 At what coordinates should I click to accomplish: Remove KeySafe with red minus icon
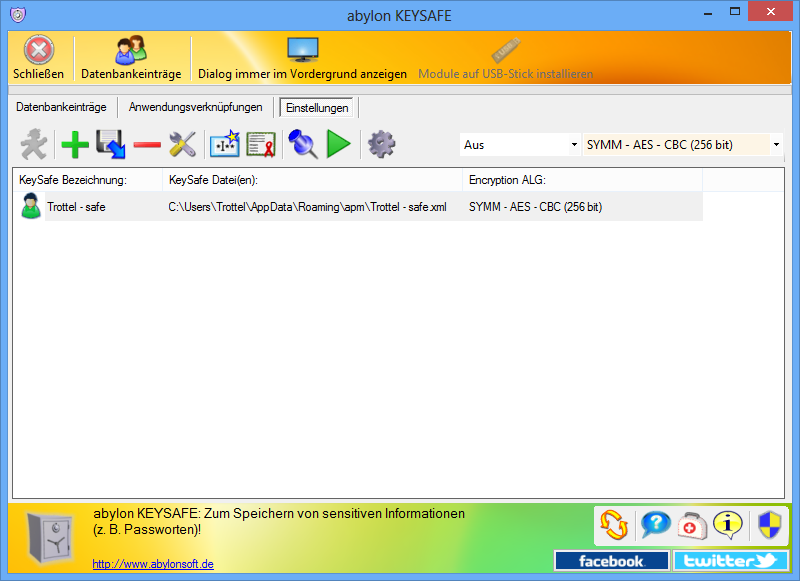point(147,145)
